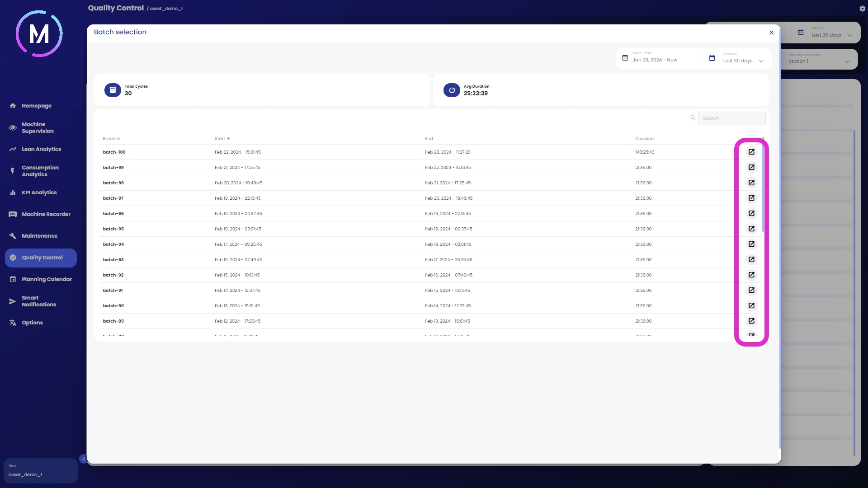Navigate to KPI Analytics
This screenshot has width=868, height=488.
[39, 192]
